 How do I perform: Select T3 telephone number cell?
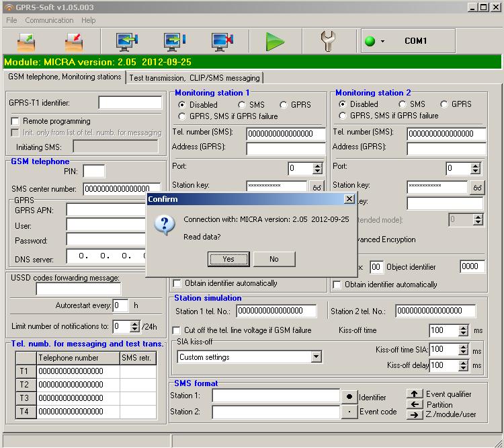click(x=79, y=398)
